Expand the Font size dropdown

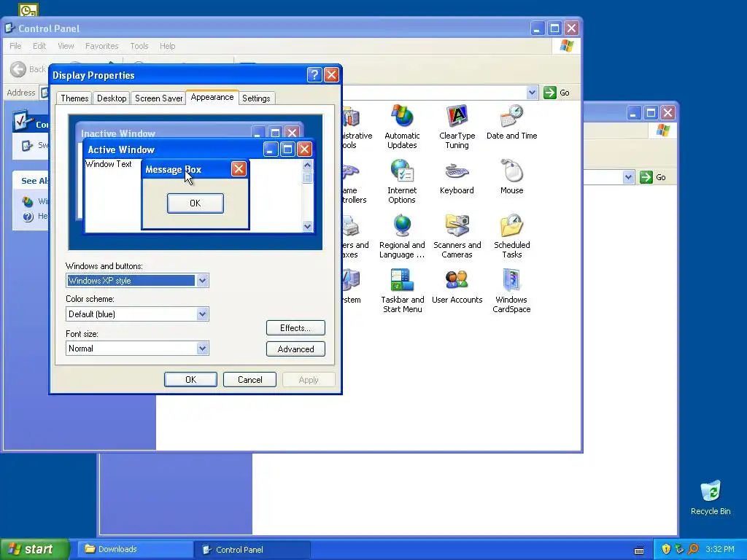click(202, 348)
